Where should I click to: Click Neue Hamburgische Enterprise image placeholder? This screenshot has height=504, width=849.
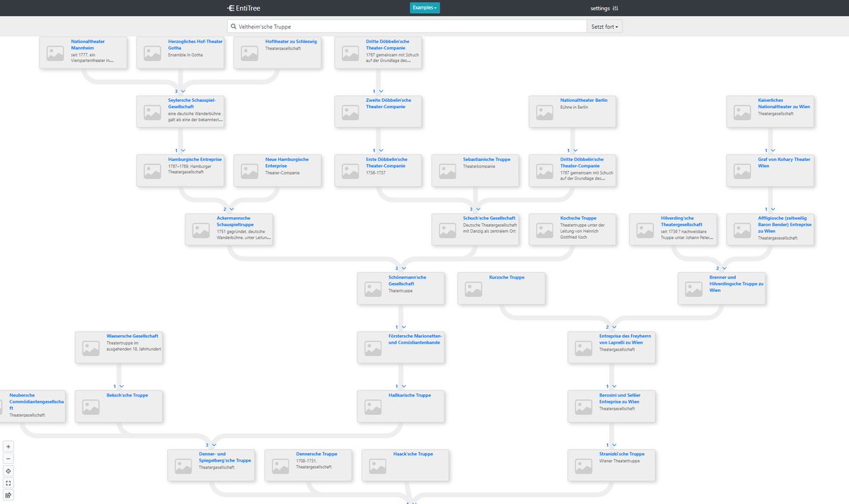(x=249, y=170)
